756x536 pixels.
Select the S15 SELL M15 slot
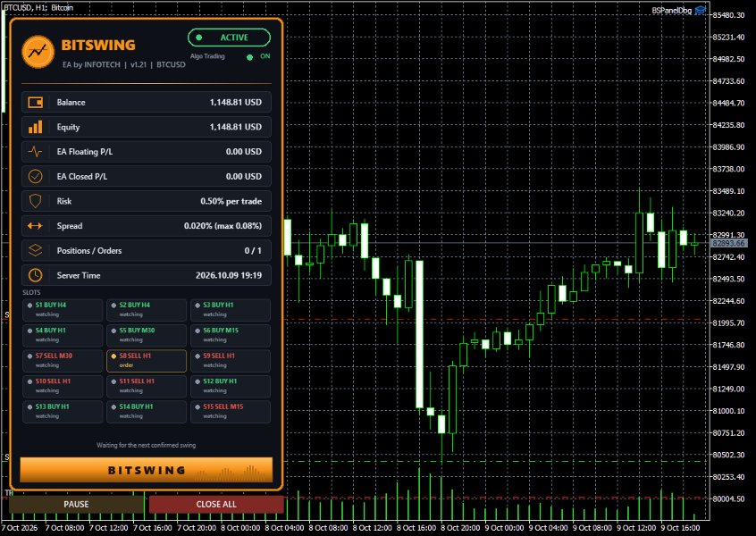[231, 412]
